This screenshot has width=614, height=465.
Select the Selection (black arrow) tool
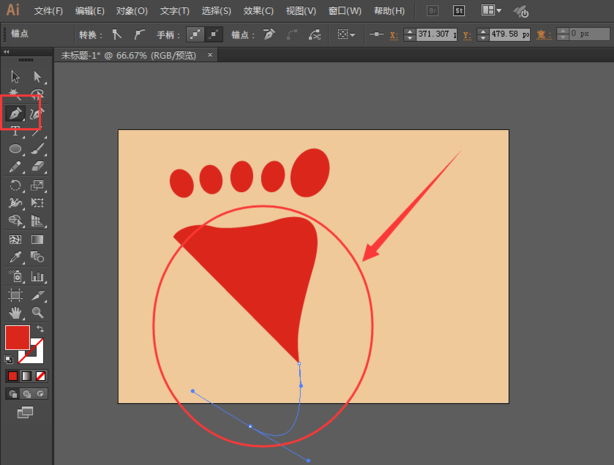[15, 77]
